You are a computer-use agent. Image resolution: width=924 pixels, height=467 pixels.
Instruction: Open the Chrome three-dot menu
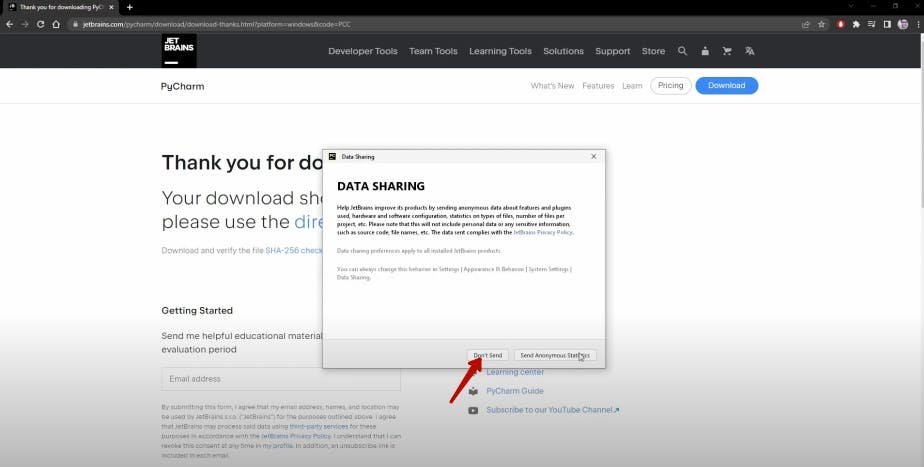918,24
